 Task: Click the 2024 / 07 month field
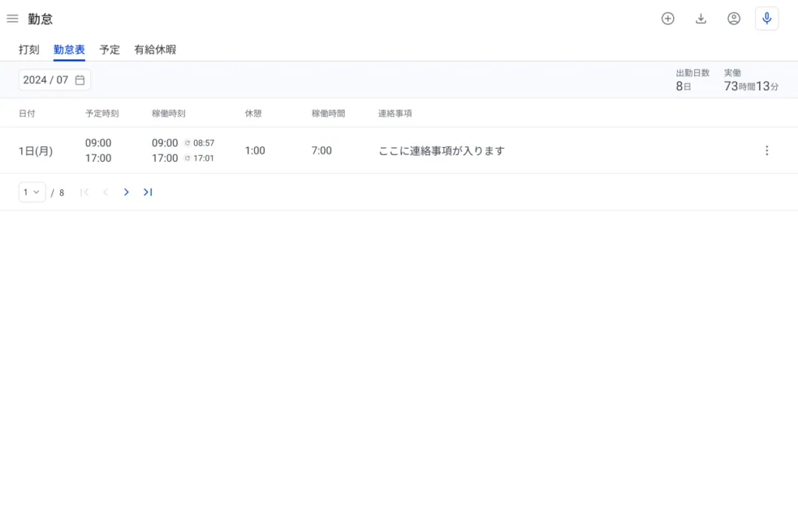coord(55,80)
